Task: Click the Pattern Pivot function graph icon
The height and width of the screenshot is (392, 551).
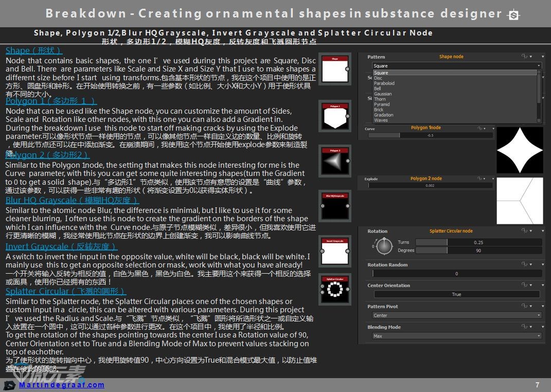Action: click(x=524, y=306)
